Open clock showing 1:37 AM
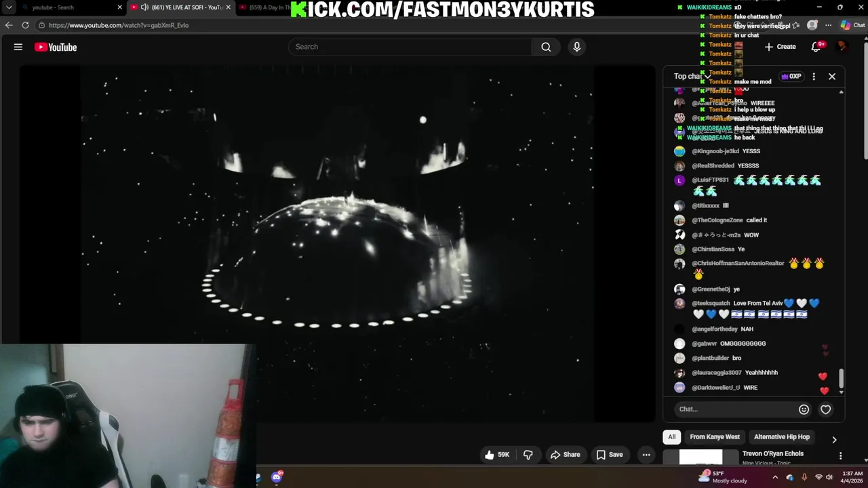868x488 pixels. point(852,477)
